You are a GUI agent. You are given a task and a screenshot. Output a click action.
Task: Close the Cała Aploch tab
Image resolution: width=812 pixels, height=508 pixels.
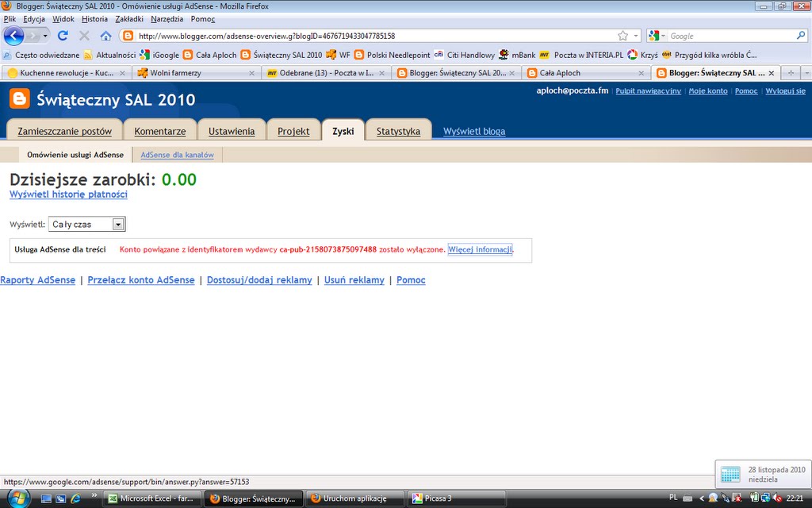pyautogui.click(x=641, y=73)
